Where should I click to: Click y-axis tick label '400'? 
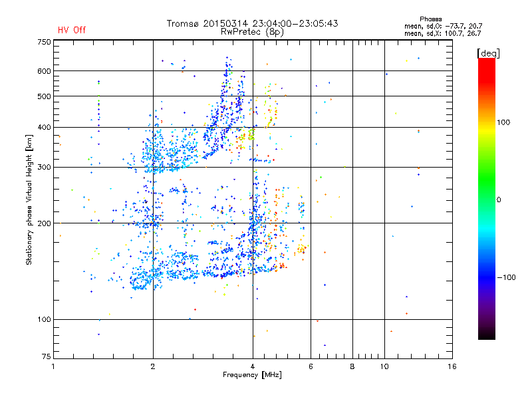click(x=44, y=128)
